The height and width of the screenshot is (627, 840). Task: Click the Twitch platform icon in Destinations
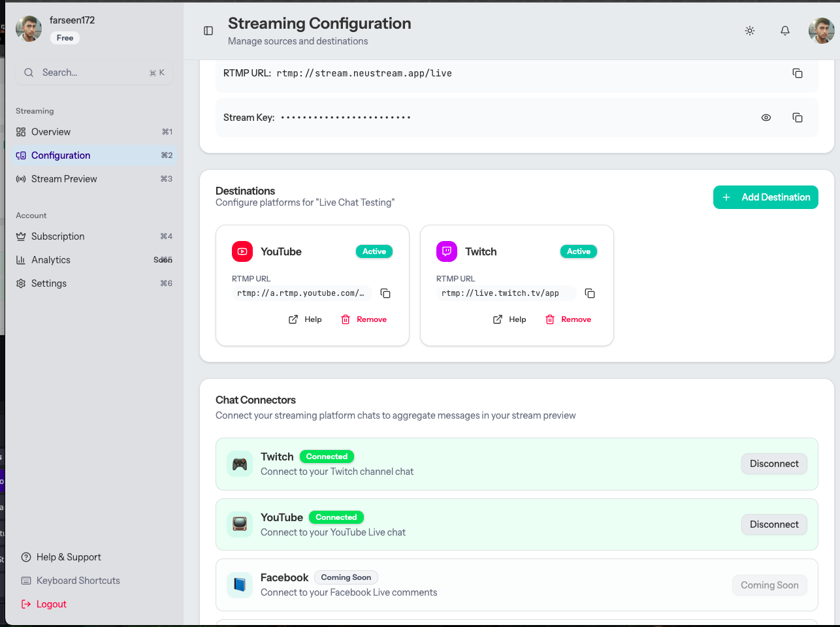[446, 251]
